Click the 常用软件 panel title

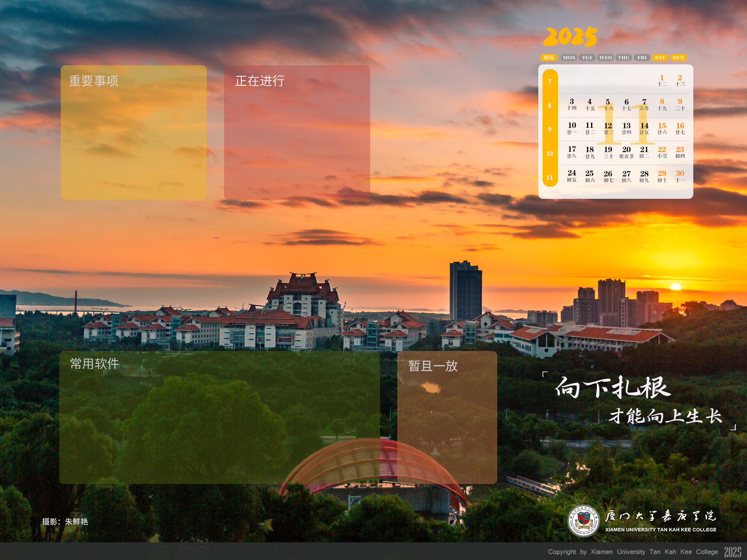(x=94, y=364)
